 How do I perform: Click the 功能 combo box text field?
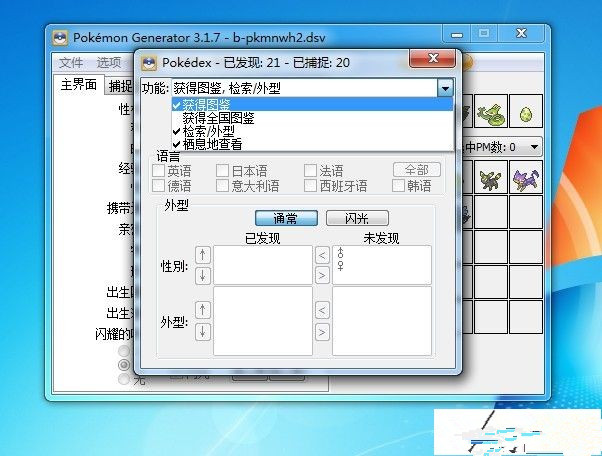(304, 88)
